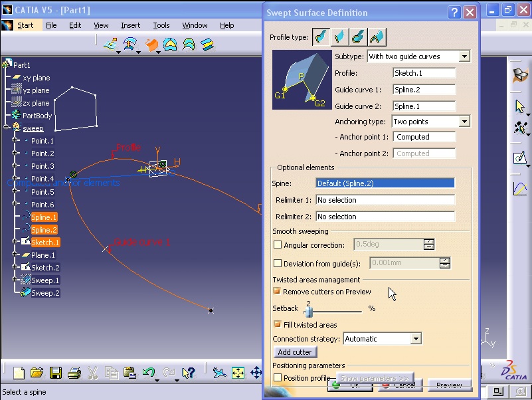Open the Tools menu
Viewport: 532px width, 400px height.
(161, 25)
